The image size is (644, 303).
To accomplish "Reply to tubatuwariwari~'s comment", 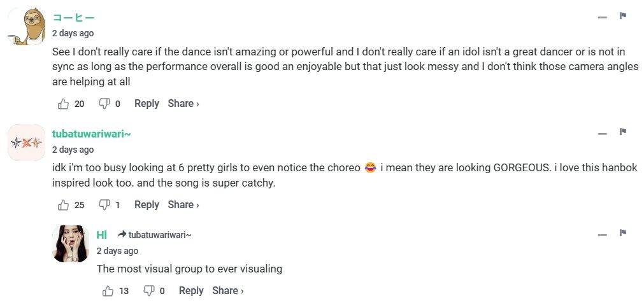I will click(147, 205).
